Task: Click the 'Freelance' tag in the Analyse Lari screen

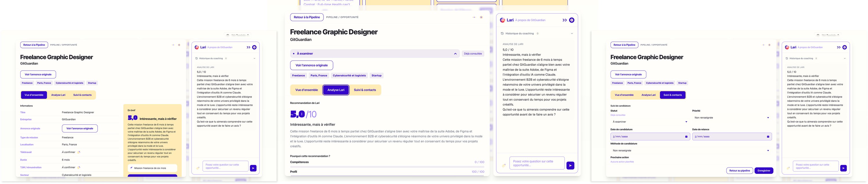Action: pos(298,76)
